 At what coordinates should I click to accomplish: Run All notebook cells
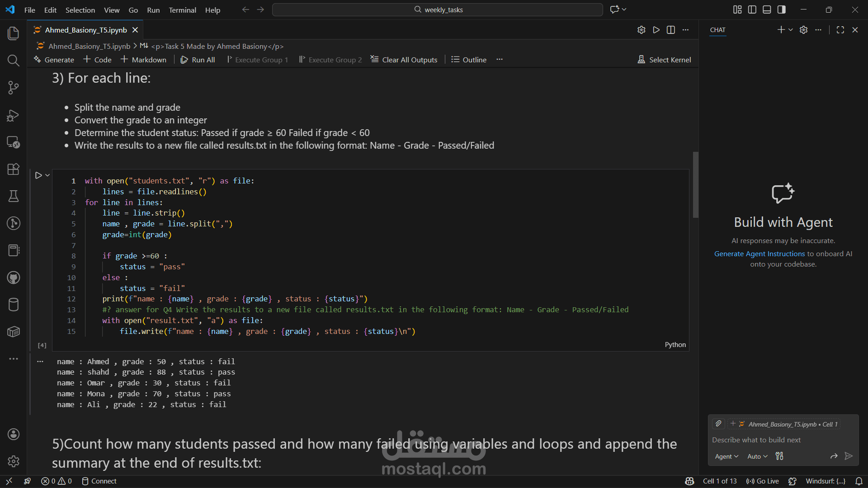(198, 60)
